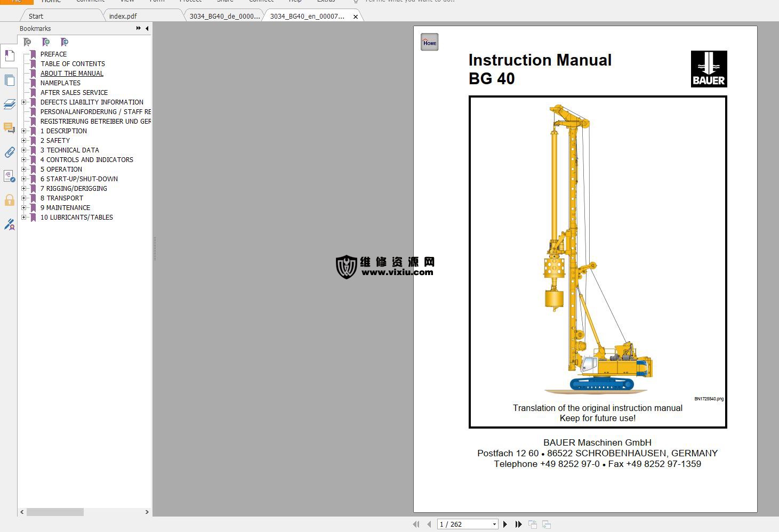
Task: Expand the 5 OPERATION bookmark
Action: tap(23, 169)
